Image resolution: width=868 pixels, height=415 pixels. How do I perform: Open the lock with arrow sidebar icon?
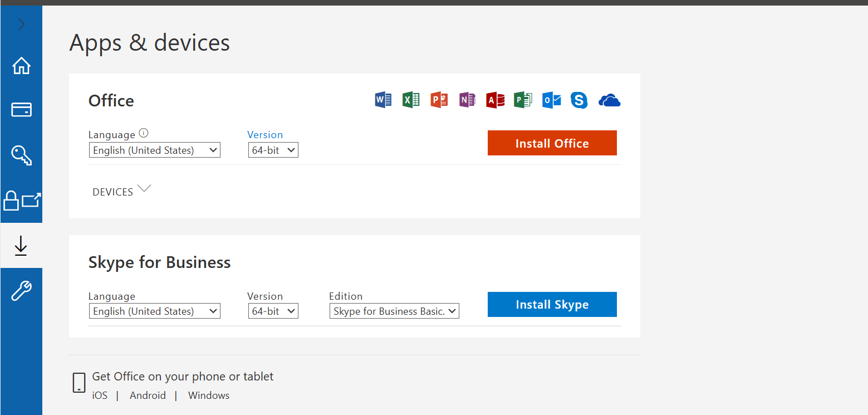tap(21, 201)
